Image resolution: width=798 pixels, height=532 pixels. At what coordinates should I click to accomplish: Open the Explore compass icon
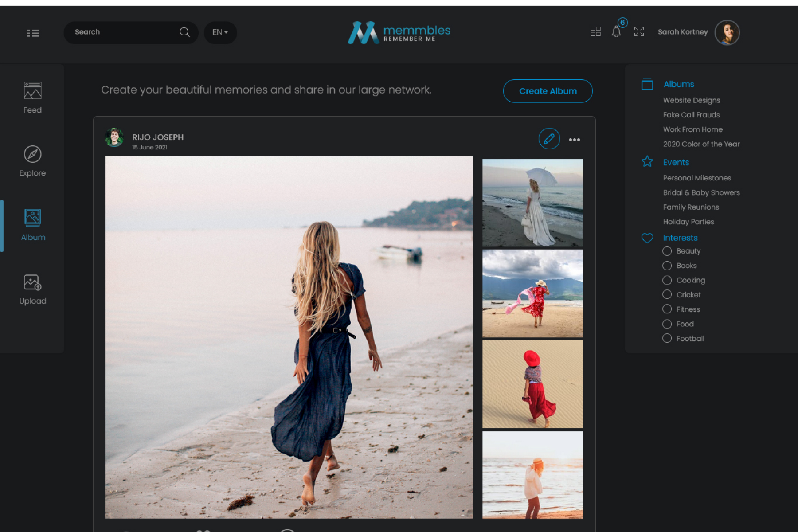pos(32,154)
